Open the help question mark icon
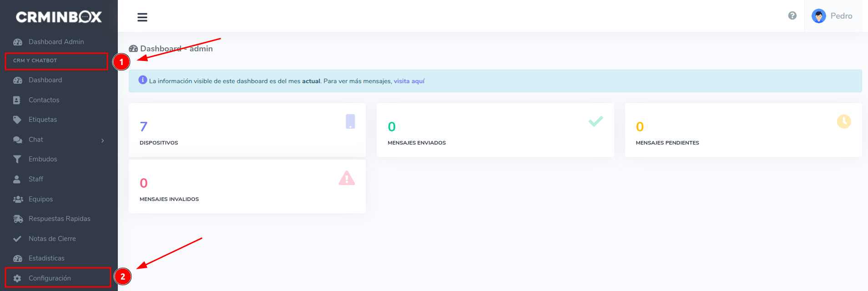The height and width of the screenshot is (291, 868). pyautogui.click(x=792, y=16)
